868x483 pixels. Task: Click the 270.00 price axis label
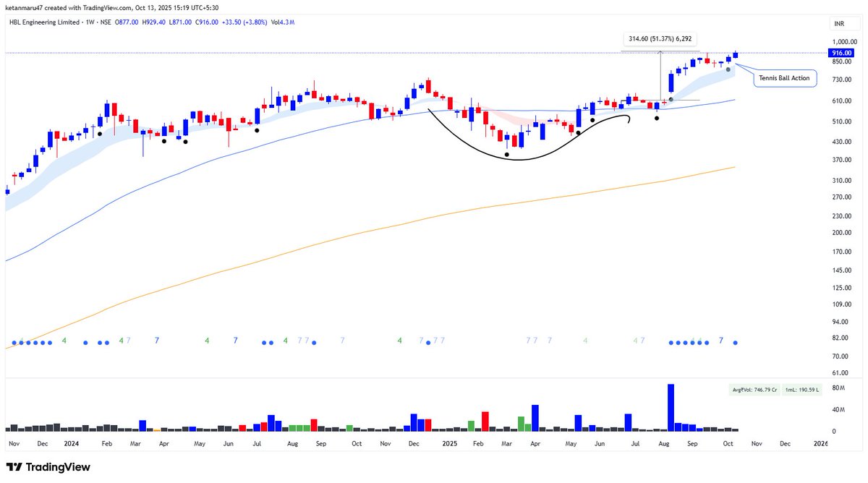[x=841, y=197]
